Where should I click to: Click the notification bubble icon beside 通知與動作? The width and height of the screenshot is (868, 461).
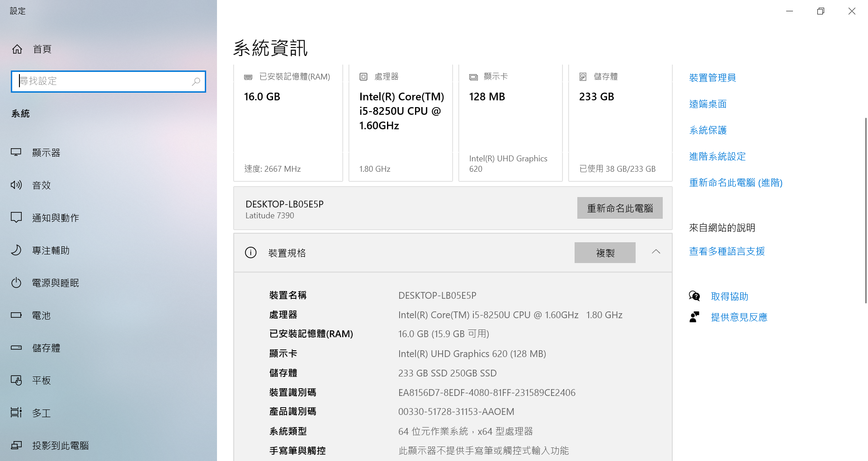click(x=16, y=217)
